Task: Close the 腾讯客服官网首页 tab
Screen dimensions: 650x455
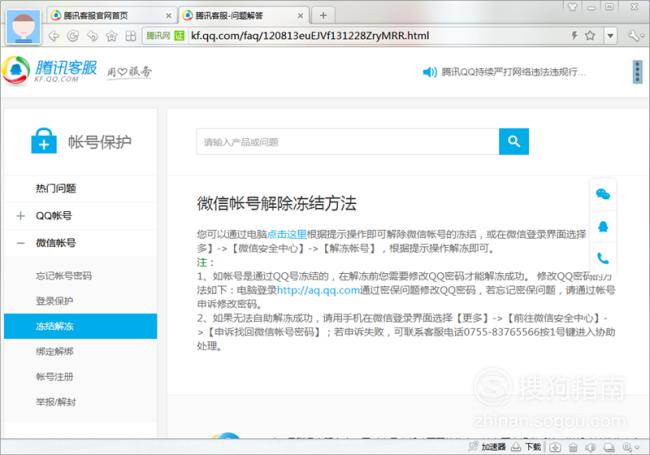Action: point(169,16)
